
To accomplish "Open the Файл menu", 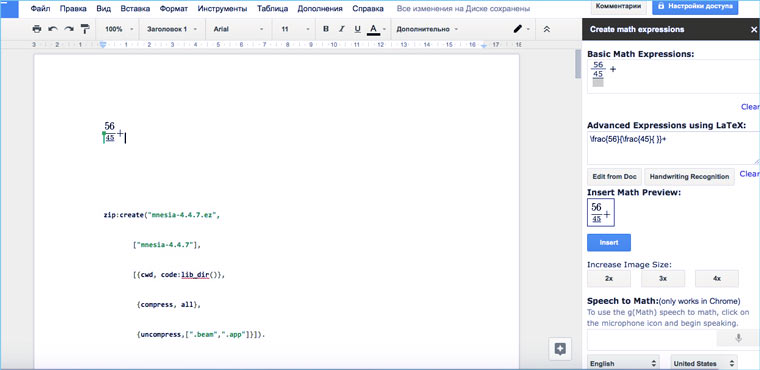I will pos(40,9).
